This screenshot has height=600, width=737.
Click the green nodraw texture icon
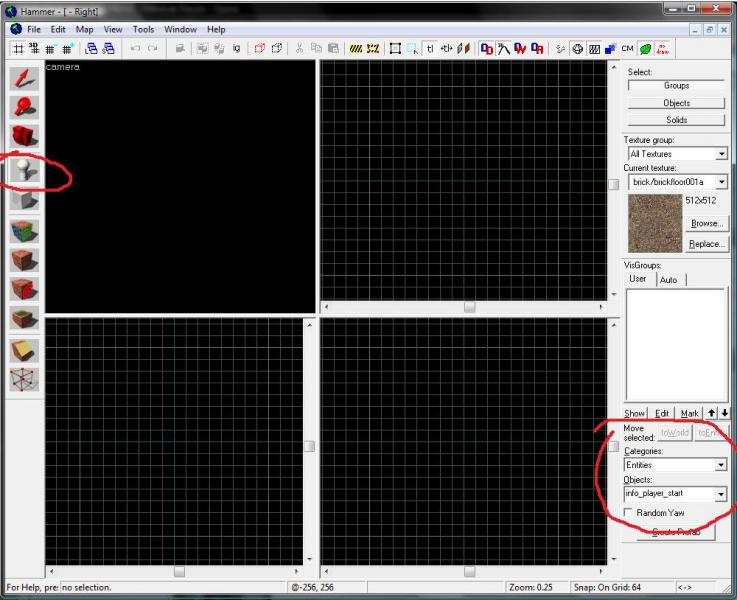[x=645, y=47]
